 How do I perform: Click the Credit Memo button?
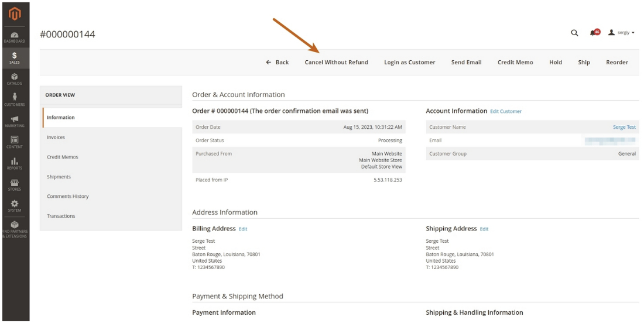pos(515,63)
